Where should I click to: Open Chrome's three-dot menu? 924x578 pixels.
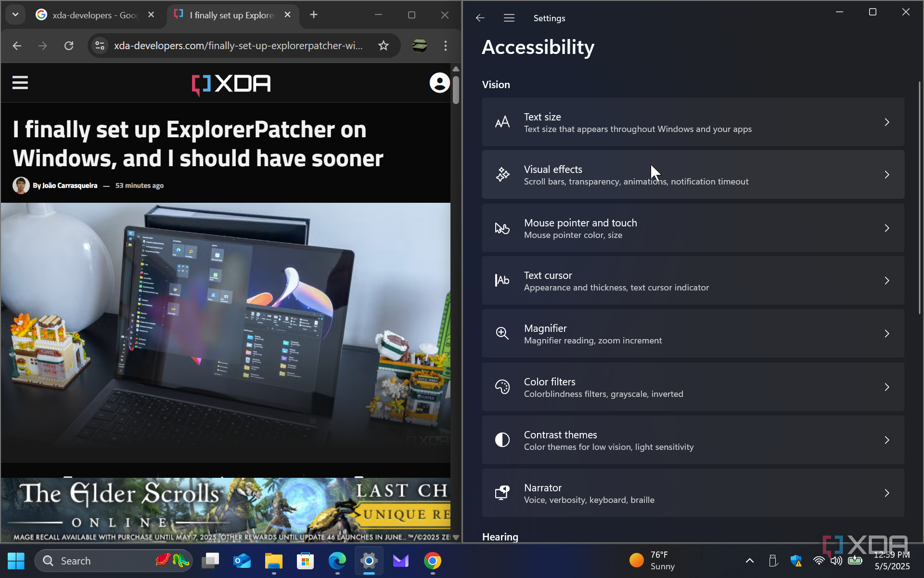point(446,46)
